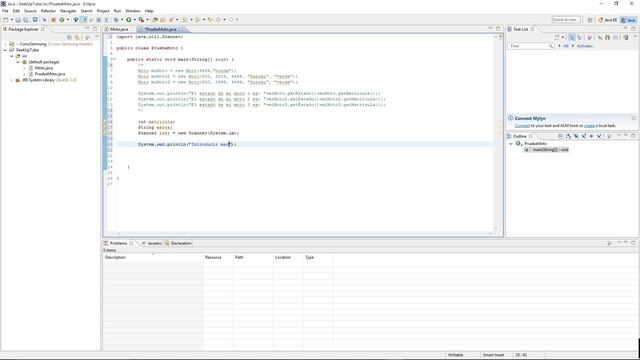Click the Activate... link in Task List

click(x=585, y=46)
